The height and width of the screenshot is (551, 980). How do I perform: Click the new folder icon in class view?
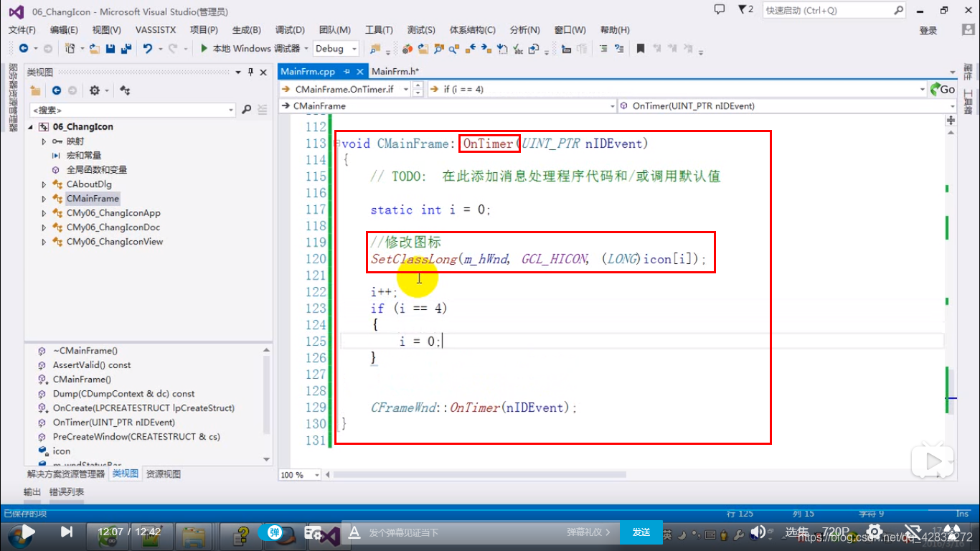(35, 90)
